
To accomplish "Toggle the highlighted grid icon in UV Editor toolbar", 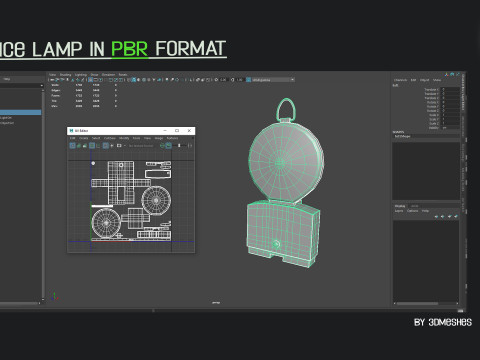I will click(x=92, y=146).
